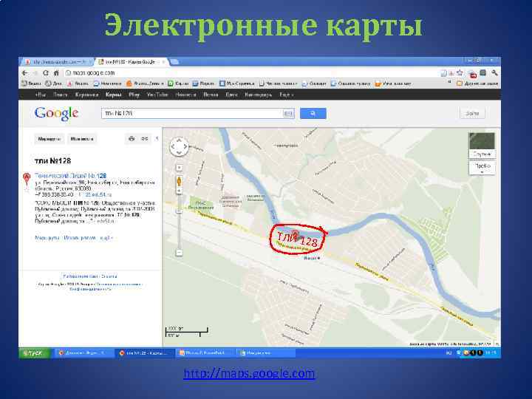Image resolution: width=532 pixels, height=399 pixels.
Task: Select Microsoft PowerPoint taskbar item
Action: click(205, 353)
